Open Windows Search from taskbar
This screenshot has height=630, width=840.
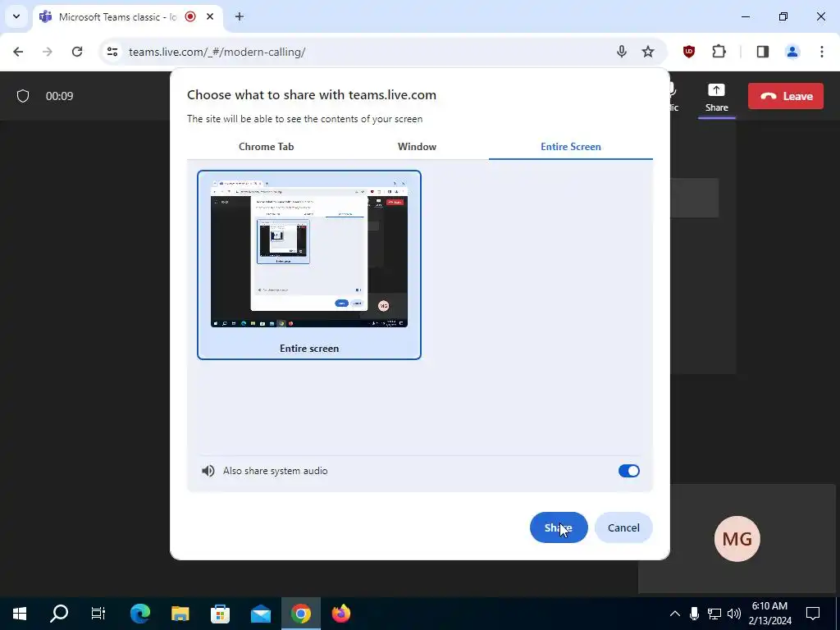coord(59,614)
